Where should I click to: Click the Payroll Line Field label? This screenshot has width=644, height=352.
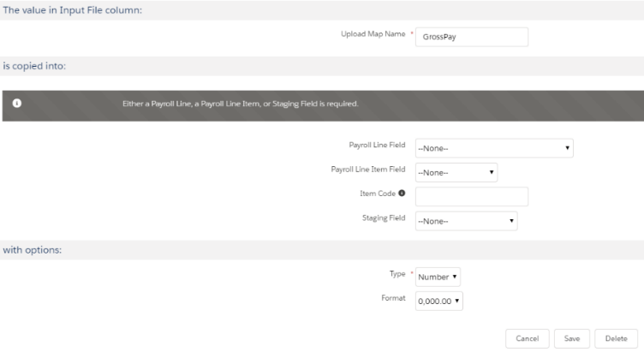point(377,146)
